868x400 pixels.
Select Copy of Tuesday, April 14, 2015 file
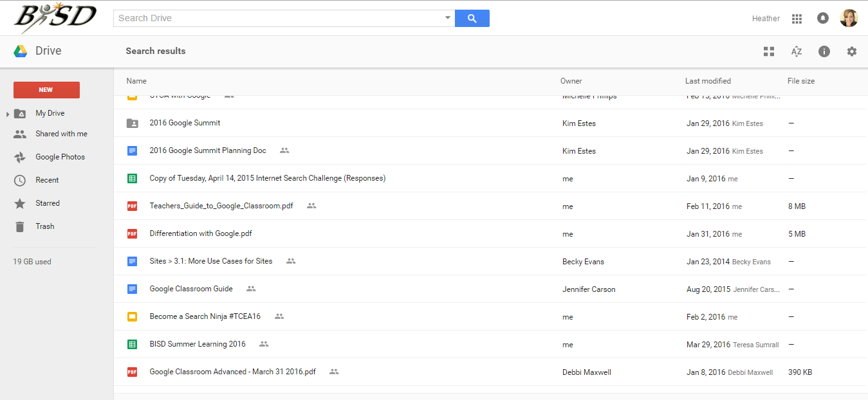[x=268, y=178]
